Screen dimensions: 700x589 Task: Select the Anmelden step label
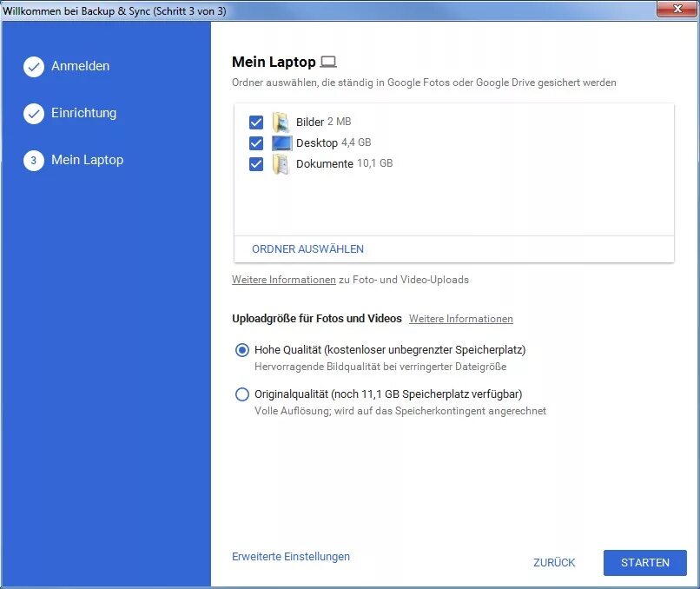(81, 66)
